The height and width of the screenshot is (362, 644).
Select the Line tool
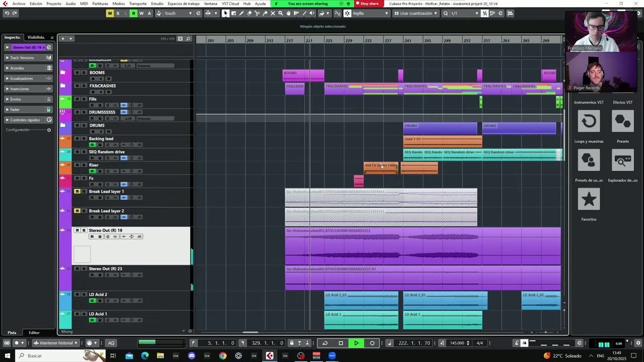304,13
